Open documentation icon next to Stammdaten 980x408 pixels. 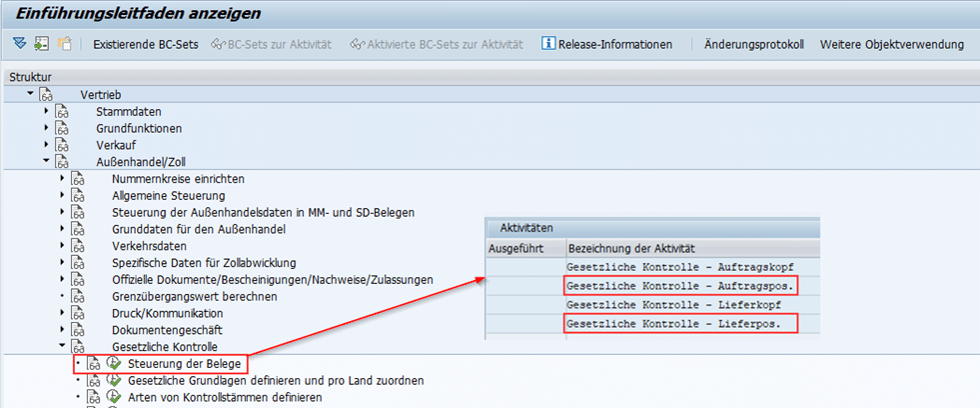(62, 111)
